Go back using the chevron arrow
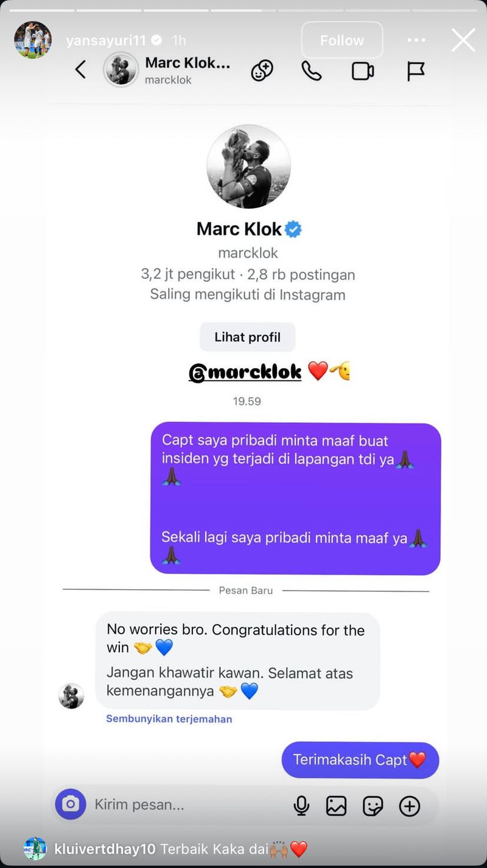This screenshot has height=868, width=487. coord(81,70)
